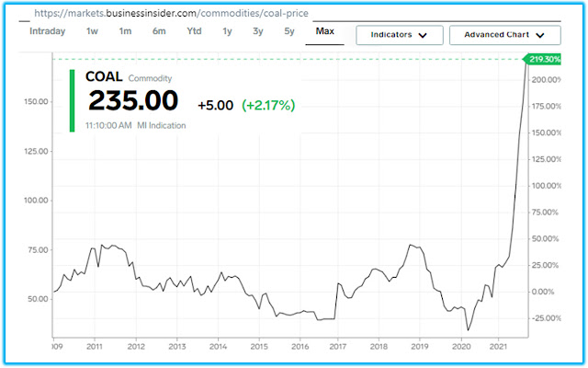Click the 150.00 left axis label
Image resolution: width=588 pixels, height=368 pixels.
[36, 102]
